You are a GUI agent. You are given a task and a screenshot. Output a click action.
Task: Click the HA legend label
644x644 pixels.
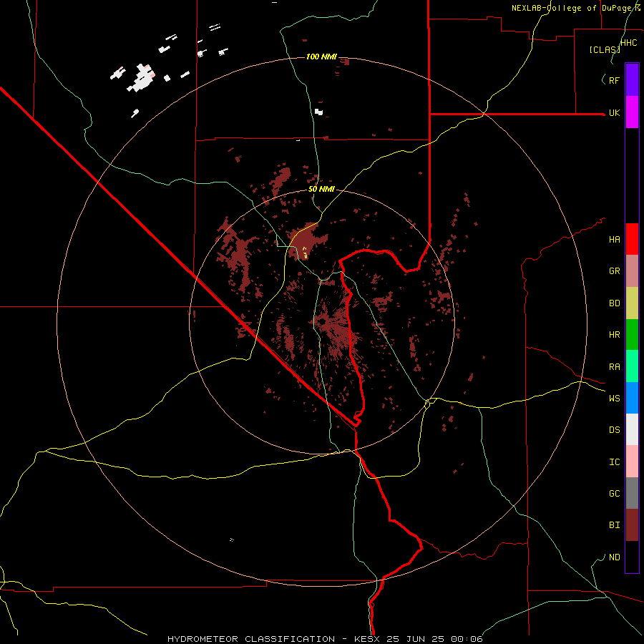click(x=614, y=240)
